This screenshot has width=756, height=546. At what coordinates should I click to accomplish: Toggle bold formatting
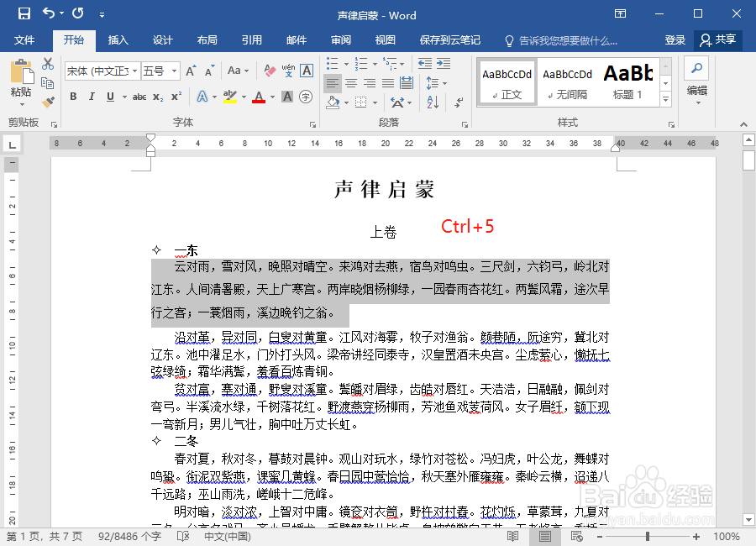73,97
